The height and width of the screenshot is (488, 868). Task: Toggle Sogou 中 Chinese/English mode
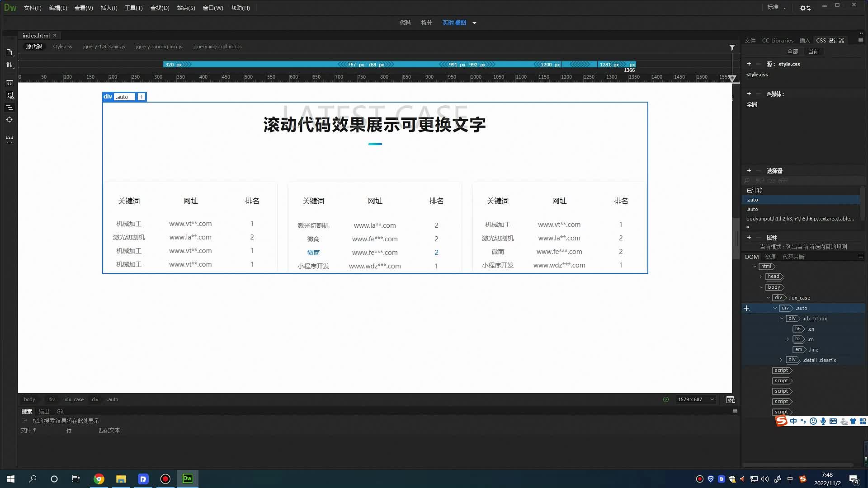(793, 421)
